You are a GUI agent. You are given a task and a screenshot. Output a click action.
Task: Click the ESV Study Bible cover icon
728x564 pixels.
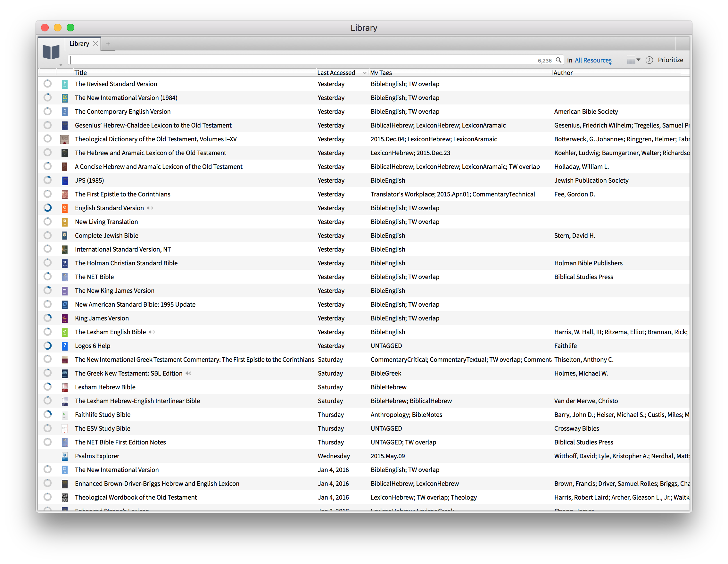tap(65, 429)
